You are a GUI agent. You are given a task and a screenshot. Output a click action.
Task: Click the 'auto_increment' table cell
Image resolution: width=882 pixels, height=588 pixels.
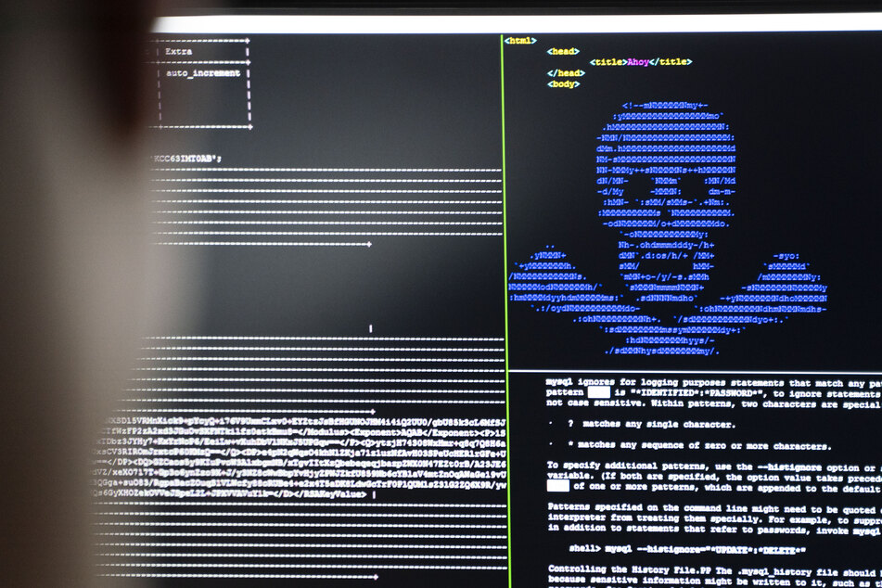[x=203, y=73]
